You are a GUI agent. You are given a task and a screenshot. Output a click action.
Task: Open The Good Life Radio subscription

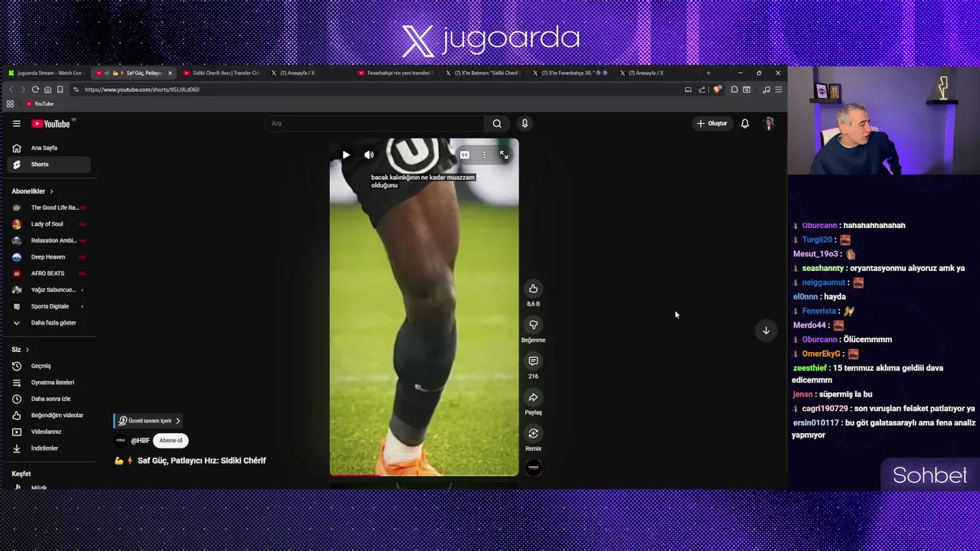(x=47, y=207)
